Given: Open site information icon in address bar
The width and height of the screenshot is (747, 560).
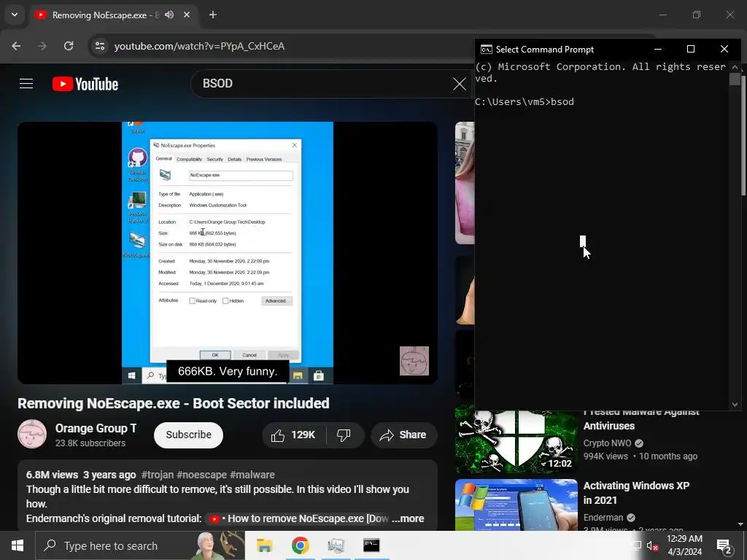Looking at the screenshot, I should point(99,46).
